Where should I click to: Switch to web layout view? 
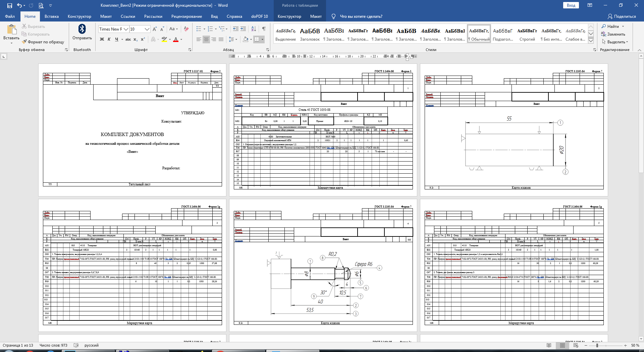pyautogui.click(x=576, y=345)
